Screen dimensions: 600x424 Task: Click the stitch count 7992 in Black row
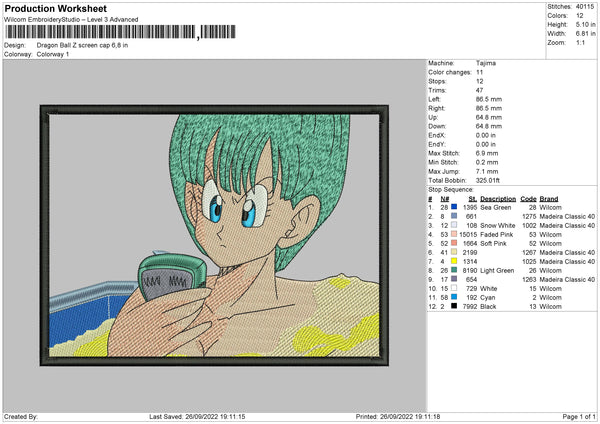(x=470, y=307)
